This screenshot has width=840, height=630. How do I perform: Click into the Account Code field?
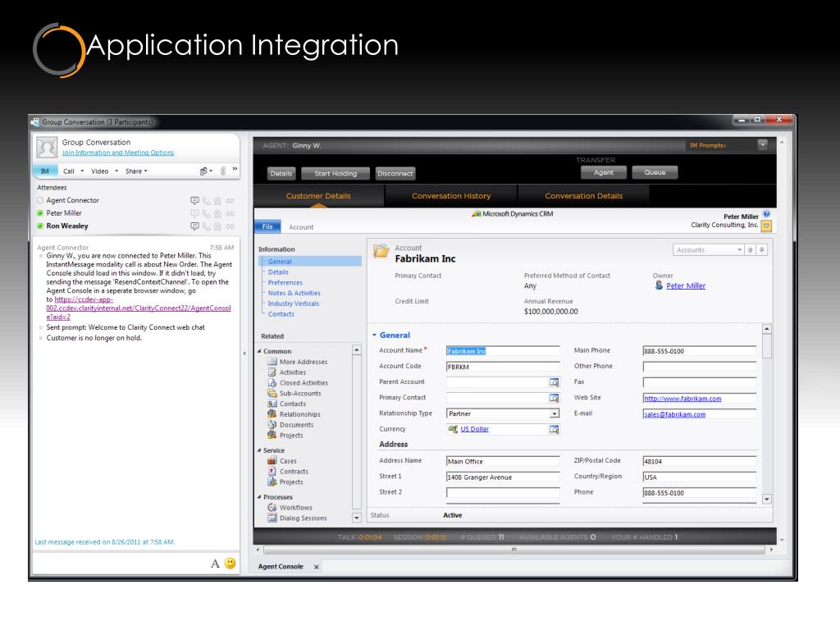click(x=503, y=367)
